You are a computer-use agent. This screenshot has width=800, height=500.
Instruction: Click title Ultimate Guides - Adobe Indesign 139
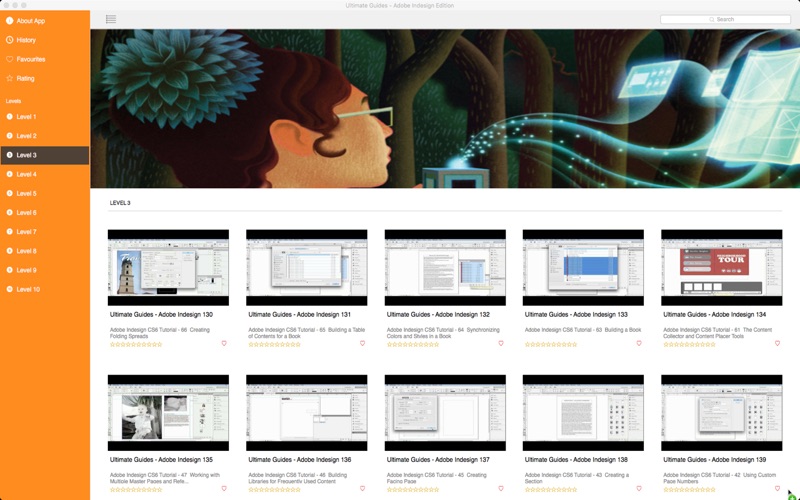714,460
